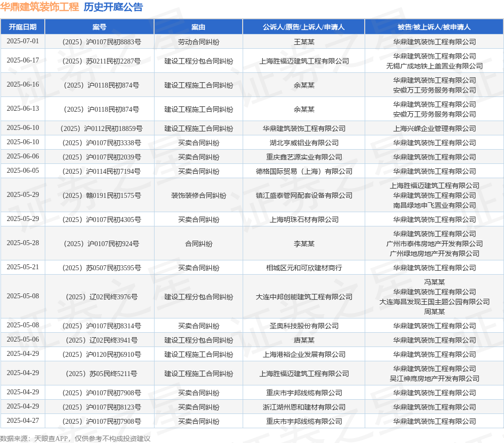
Task: Click plaintiff 相城区元和可欣建材商行
Action: point(304,268)
